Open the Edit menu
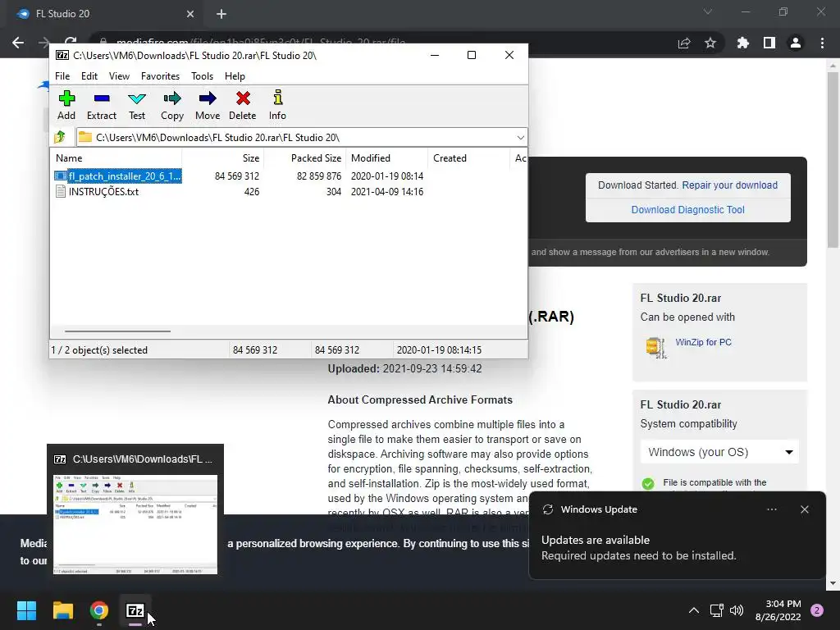The image size is (840, 630). click(89, 76)
